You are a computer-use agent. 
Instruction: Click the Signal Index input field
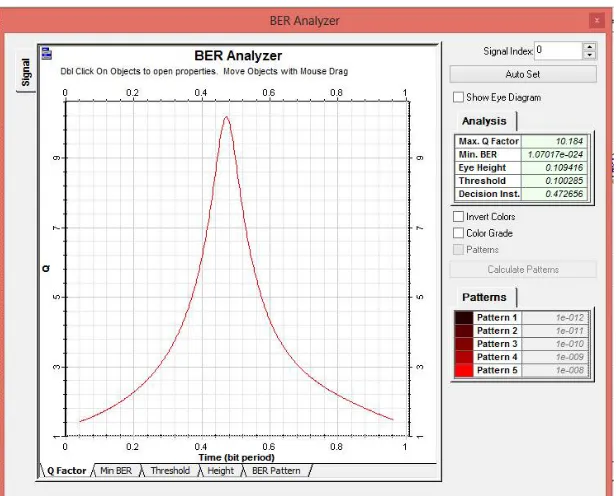point(558,51)
